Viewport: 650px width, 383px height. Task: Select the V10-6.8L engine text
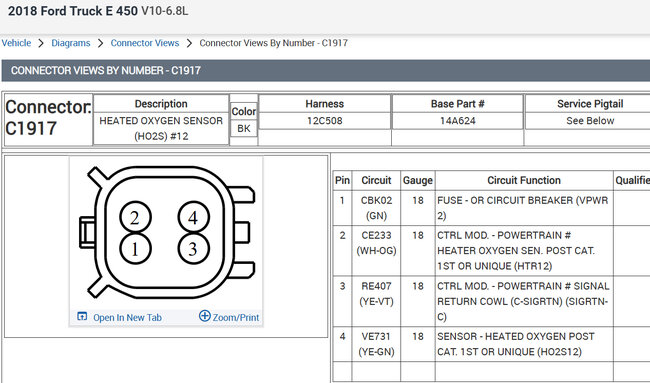(165, 11)
